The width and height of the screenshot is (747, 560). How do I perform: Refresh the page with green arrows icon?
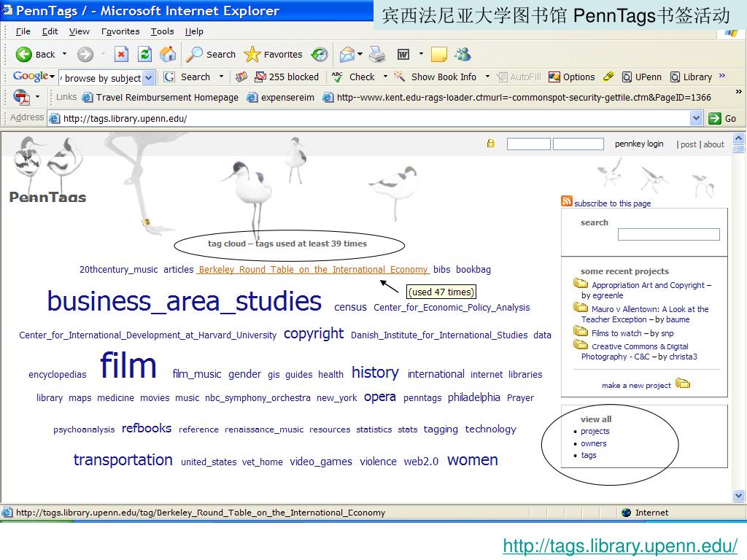pyautogui.click(x=144, y=54)
